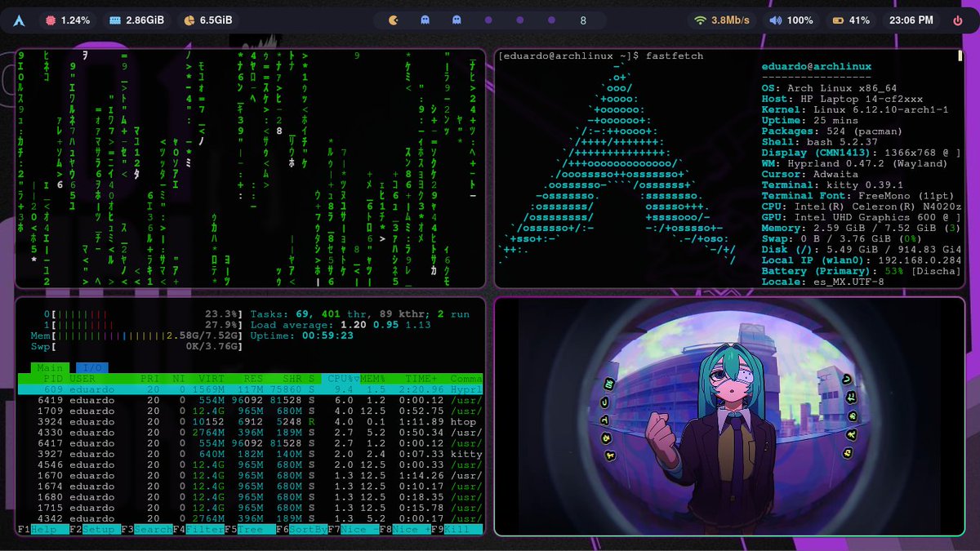Screen dimensions: 980x551
Task: Select the process row with PID 1670
Action: (x=250, y=475)
